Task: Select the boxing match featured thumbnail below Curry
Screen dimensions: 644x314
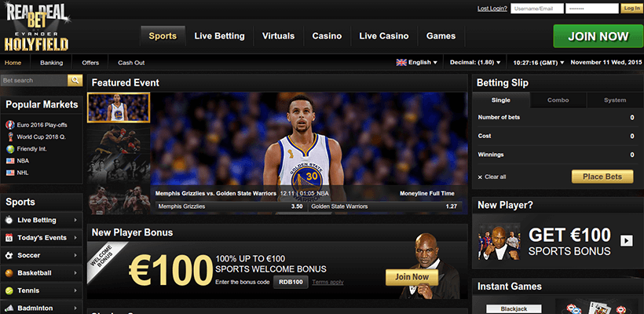Action: click(119, 138)
